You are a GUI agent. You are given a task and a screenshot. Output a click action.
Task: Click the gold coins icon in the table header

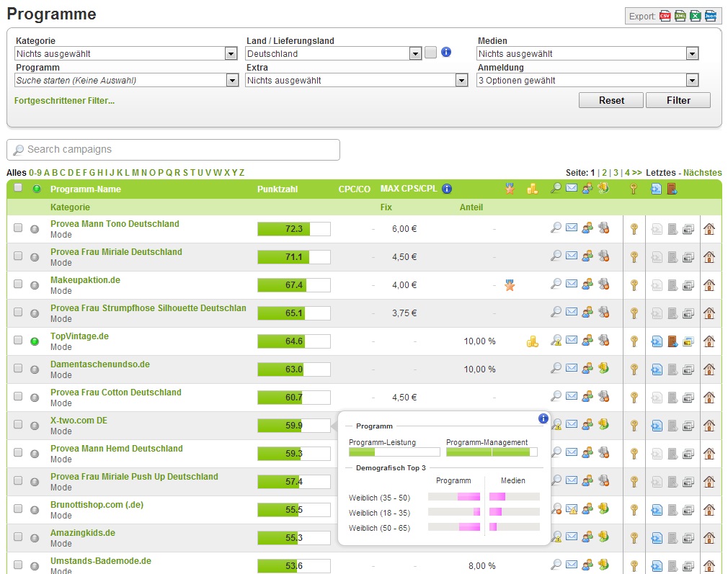point(533,189)
